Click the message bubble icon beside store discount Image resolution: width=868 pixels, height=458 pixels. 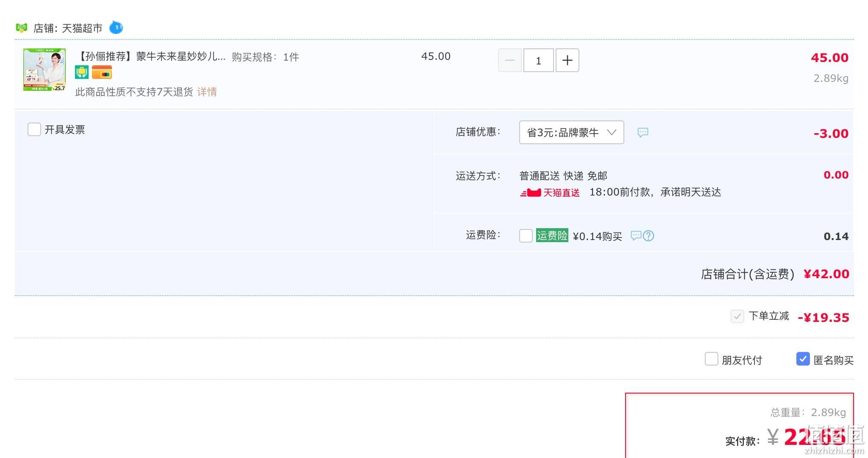pyautogui.click(x=643, y=133)
